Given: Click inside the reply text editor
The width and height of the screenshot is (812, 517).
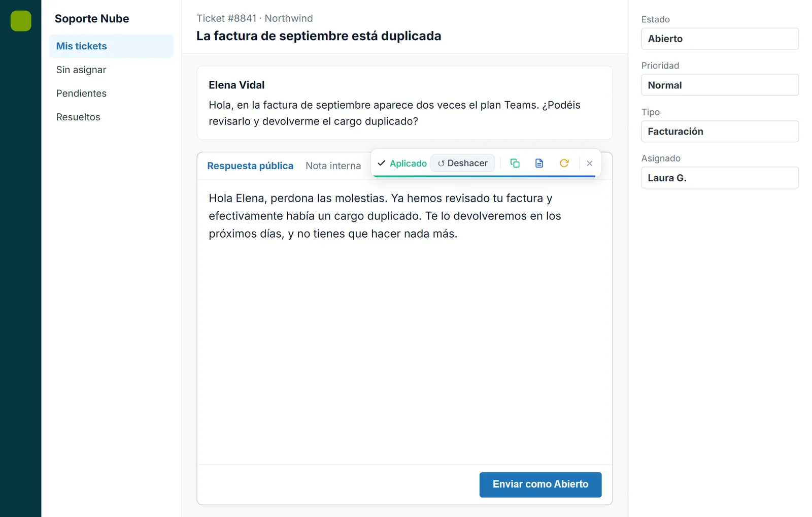Looking at the screenshot, I should 404,321.
